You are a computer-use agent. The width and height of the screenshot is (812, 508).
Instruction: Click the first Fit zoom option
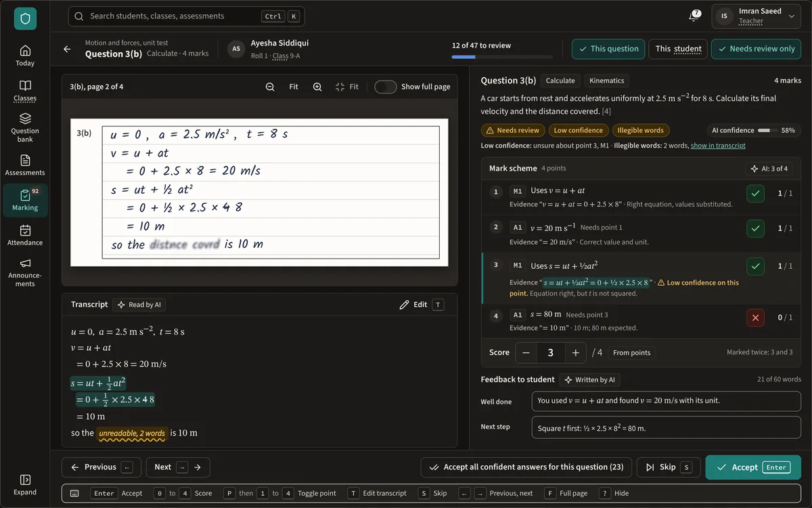pos(294,87)
